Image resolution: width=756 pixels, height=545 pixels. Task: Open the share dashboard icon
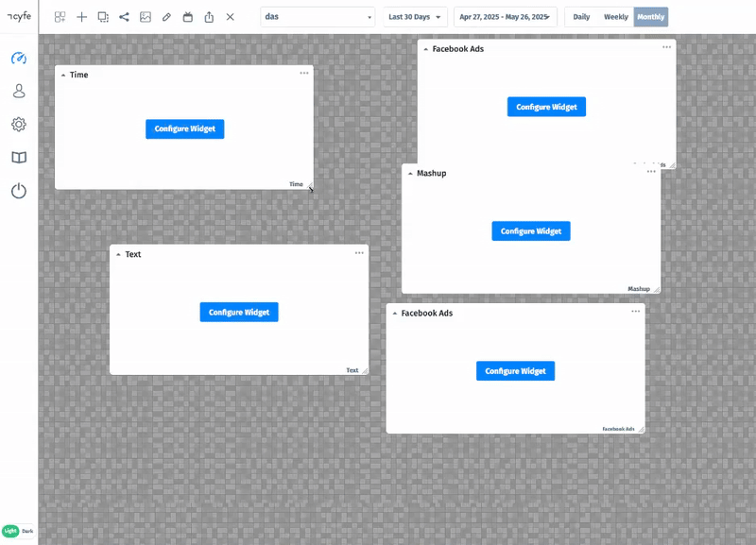tap(124, 17)
